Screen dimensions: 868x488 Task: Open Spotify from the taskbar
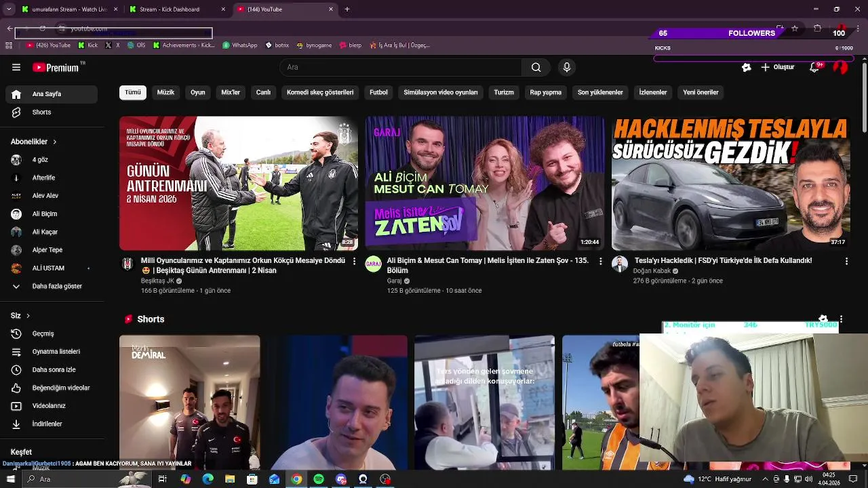319,479
